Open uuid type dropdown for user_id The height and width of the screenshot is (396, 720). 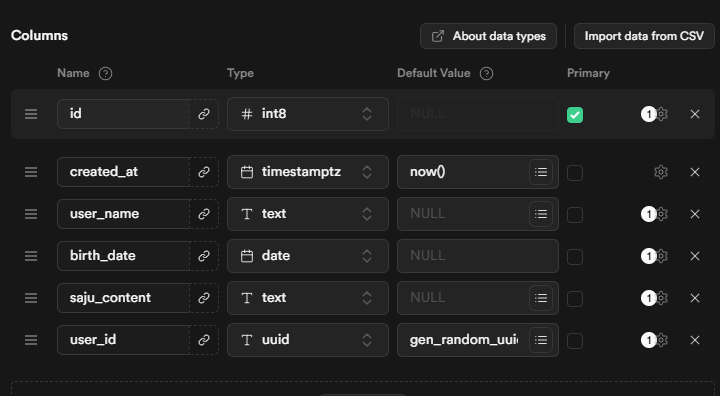click(x=308, y=340)
